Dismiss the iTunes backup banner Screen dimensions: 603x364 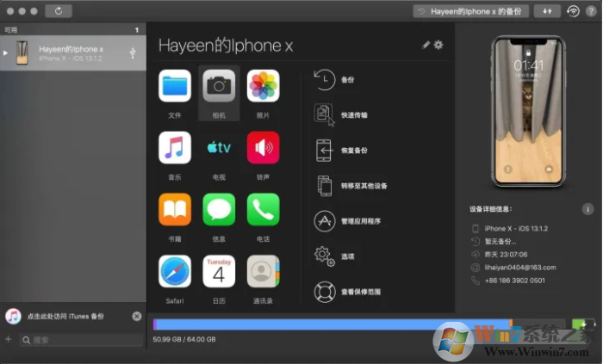(x=136, y=316)
